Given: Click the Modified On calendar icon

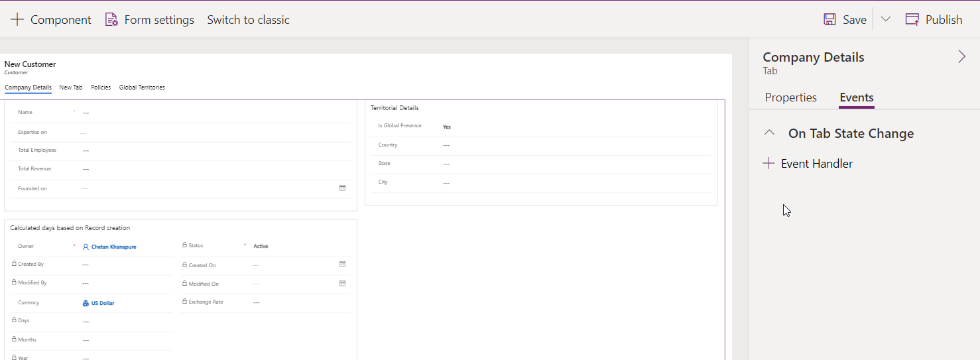Looking at the screenshot, I should coord(343,283).
